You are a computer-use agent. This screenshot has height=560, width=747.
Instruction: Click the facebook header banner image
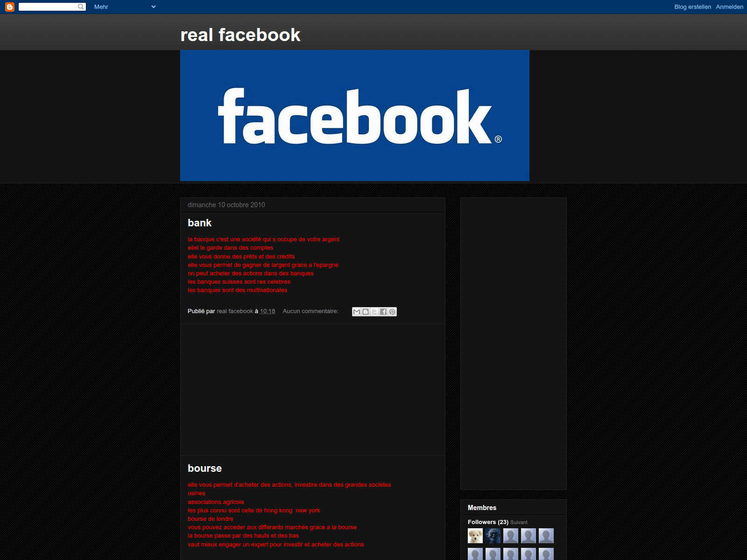pos(355,116)
